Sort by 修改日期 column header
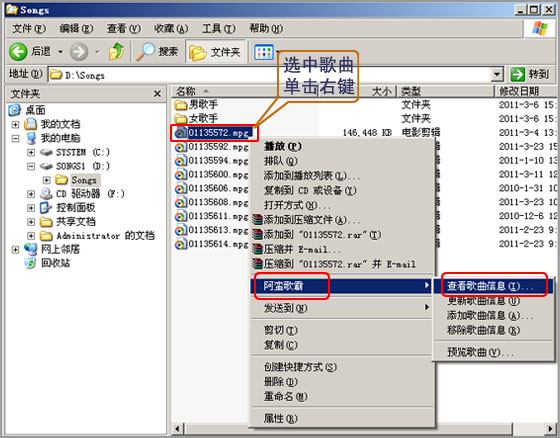The height and width of the screenshot is (438, 560). coord(525,91)
